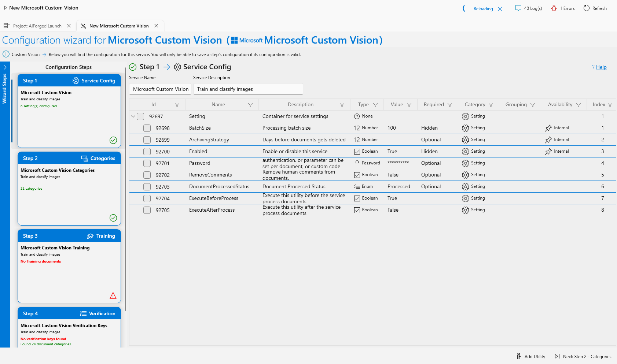Open the Availability column filter

point(579,105)
